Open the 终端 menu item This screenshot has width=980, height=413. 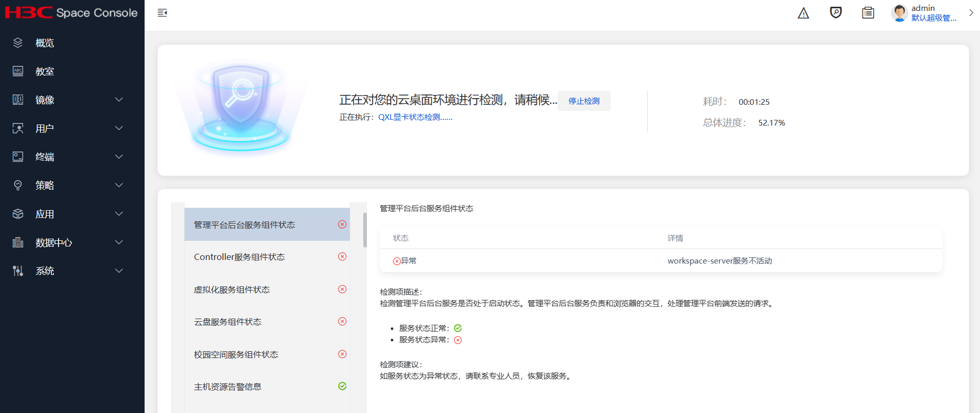pyautogui.click(x=45, y=157)
